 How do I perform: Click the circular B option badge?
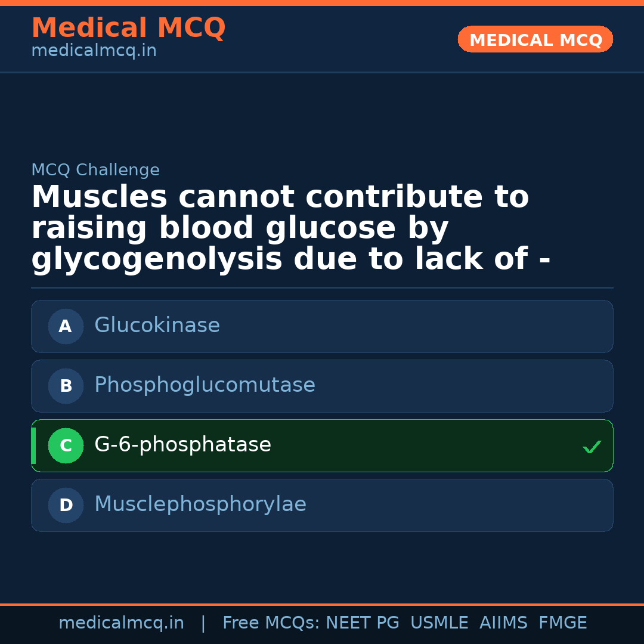pyautogui.click(x=66, y=386)
